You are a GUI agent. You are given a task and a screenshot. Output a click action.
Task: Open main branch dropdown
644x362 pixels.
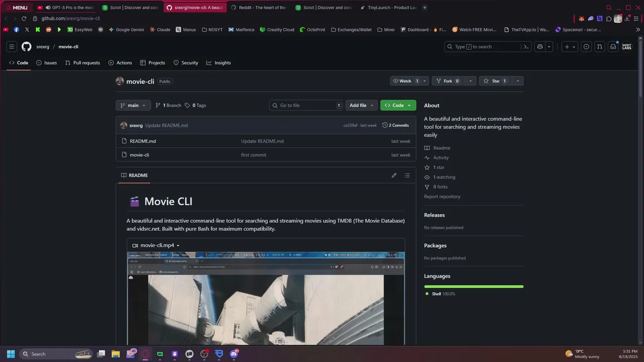tap(133, 106)
